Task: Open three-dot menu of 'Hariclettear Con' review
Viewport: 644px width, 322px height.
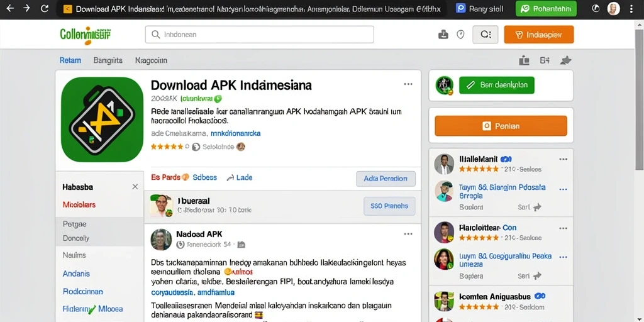Action: [x=563, y=228]
